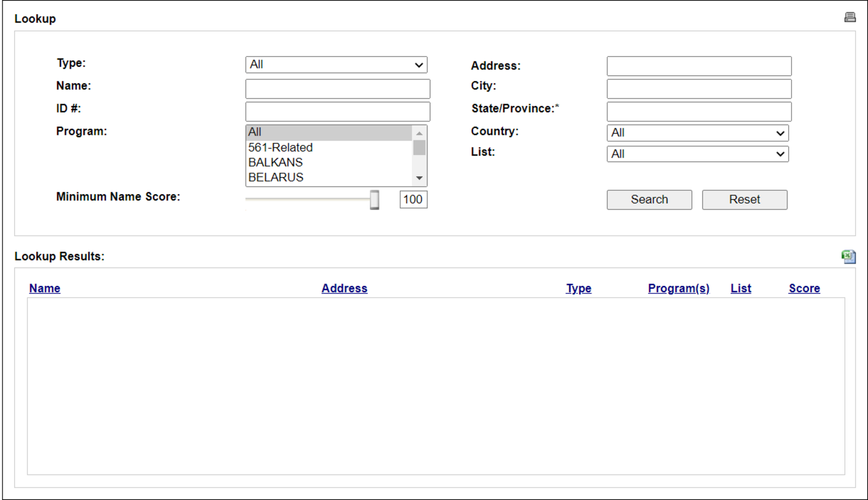
Task: Sort results by Program(s) column
Action: pyautogui.click(x=679, y=288)
